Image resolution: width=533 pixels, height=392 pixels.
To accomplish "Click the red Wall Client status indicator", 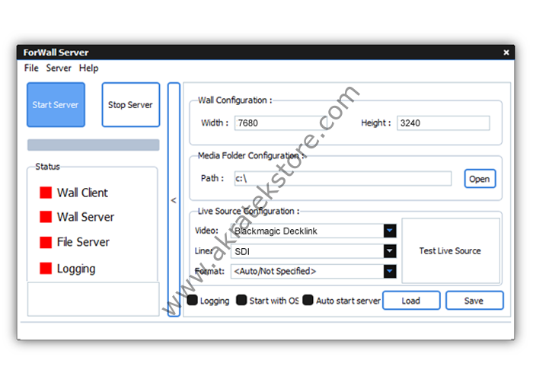I will coord(45,193).
